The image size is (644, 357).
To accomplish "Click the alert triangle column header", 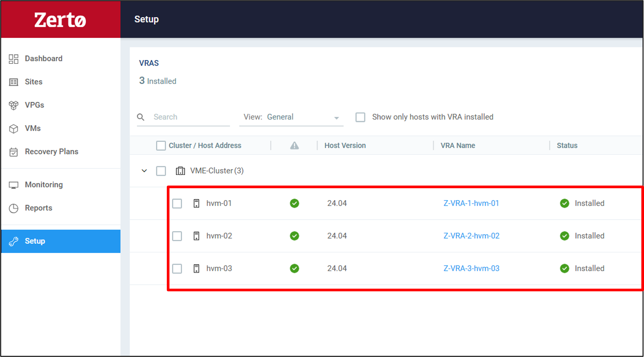I will coord(294,146).
